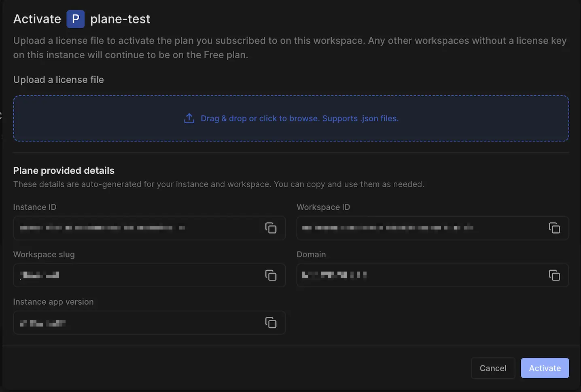Click the Activate plane-test dialog title
The width and height of the screenshot is (581, 392).
[37, 19]
